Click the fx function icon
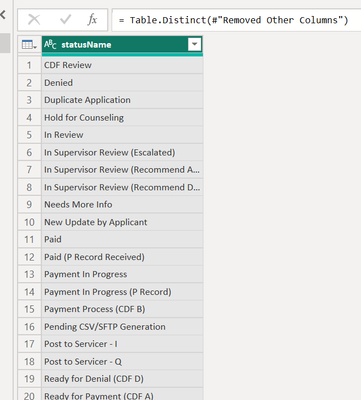Viewport: 361px width, 400px height. [x=92, y=20]
